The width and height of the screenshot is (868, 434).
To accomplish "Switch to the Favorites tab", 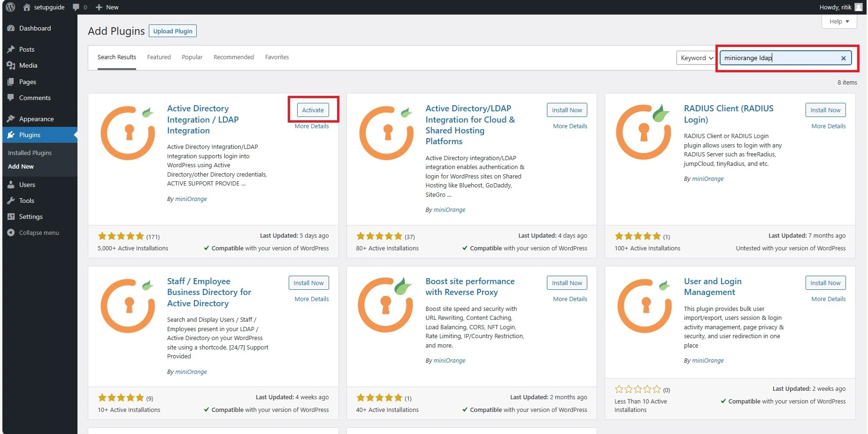I will tap(277, 57).
